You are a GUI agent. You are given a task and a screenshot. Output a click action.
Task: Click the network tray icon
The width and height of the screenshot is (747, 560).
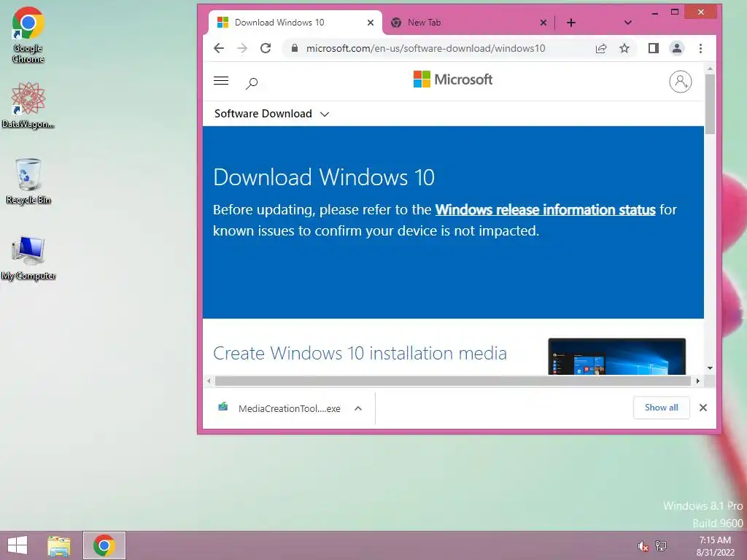[x=661, y=545]
